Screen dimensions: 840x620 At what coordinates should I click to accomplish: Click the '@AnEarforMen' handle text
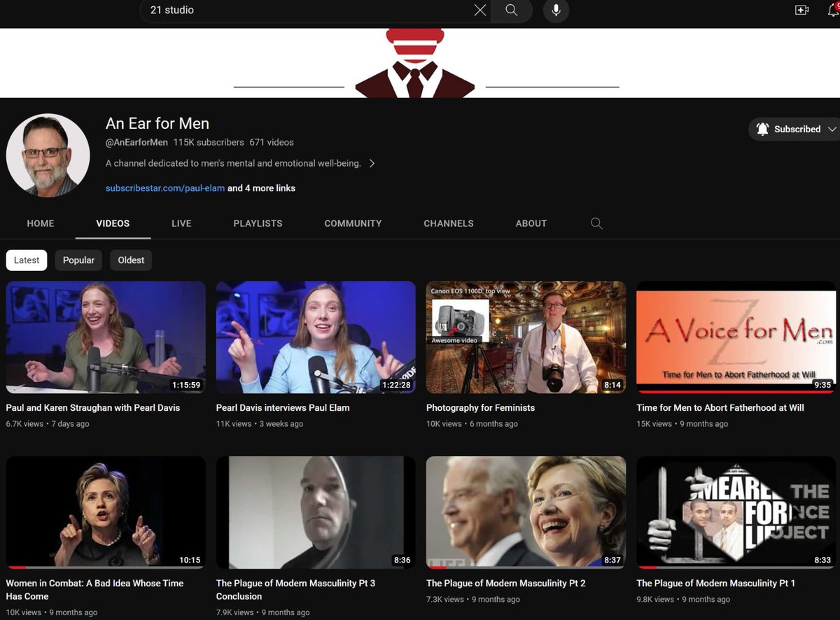[x=136, y=142]
